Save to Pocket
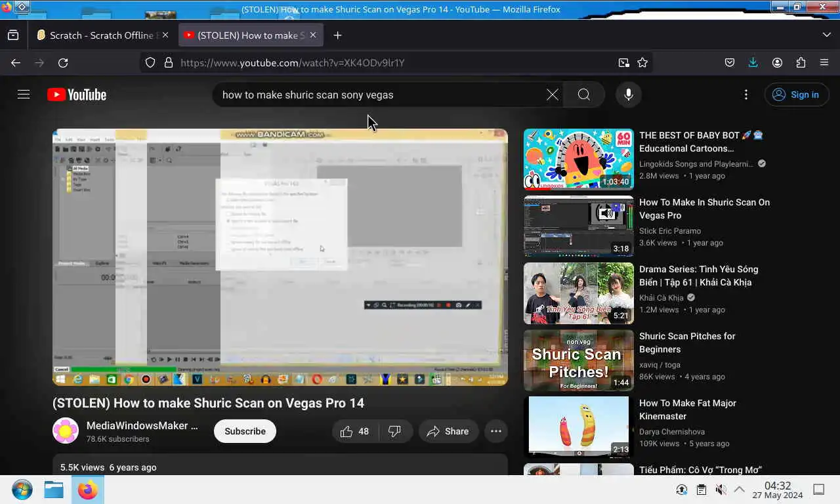Image resolution: width=840 pixels, height=504 pixels. [730, 62]
